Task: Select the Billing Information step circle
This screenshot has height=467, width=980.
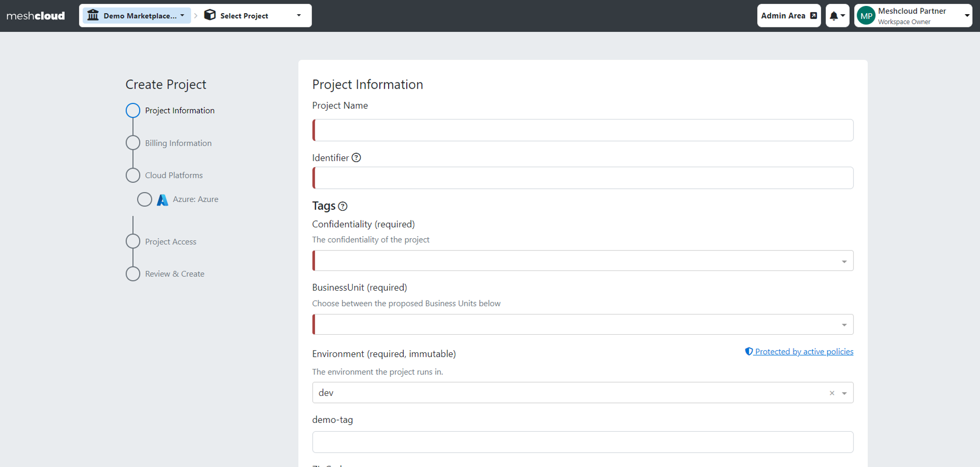Action: (133, 143)
